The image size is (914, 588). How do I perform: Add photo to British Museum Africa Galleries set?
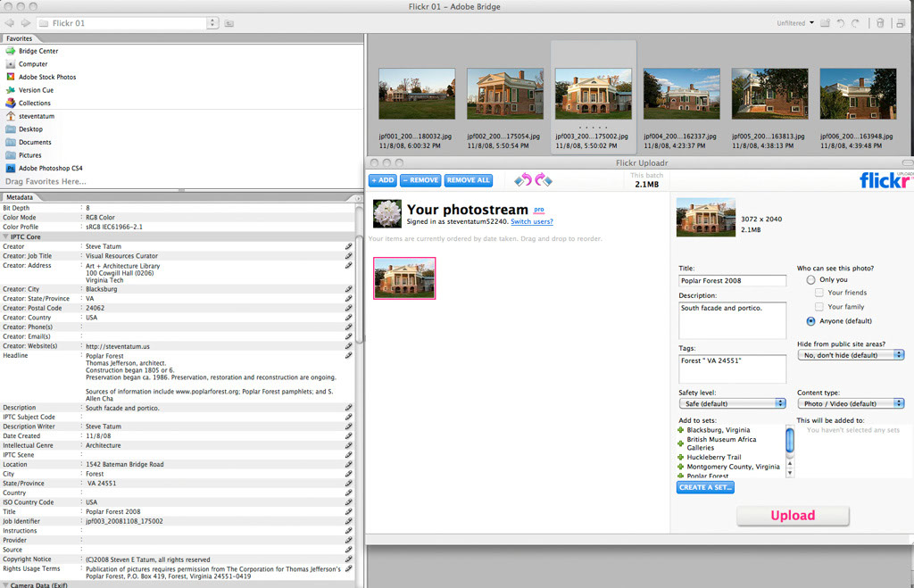click(x=680, y=443)
